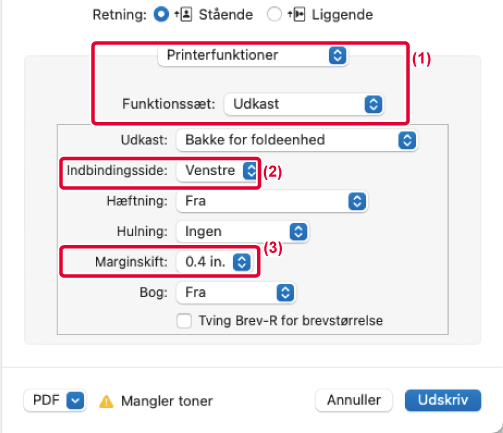Open the Bog Fra dropdown
The image size is (503, 433).
(236, 293)
